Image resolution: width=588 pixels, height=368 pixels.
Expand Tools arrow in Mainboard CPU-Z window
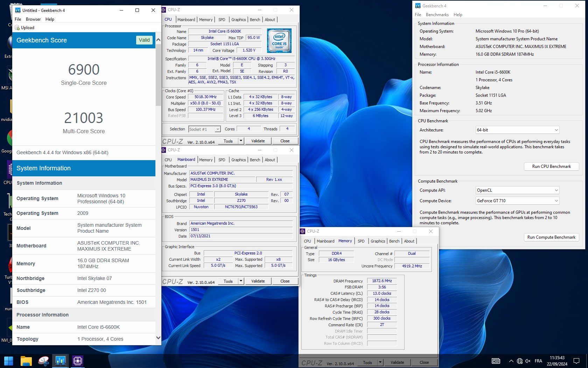241,281
